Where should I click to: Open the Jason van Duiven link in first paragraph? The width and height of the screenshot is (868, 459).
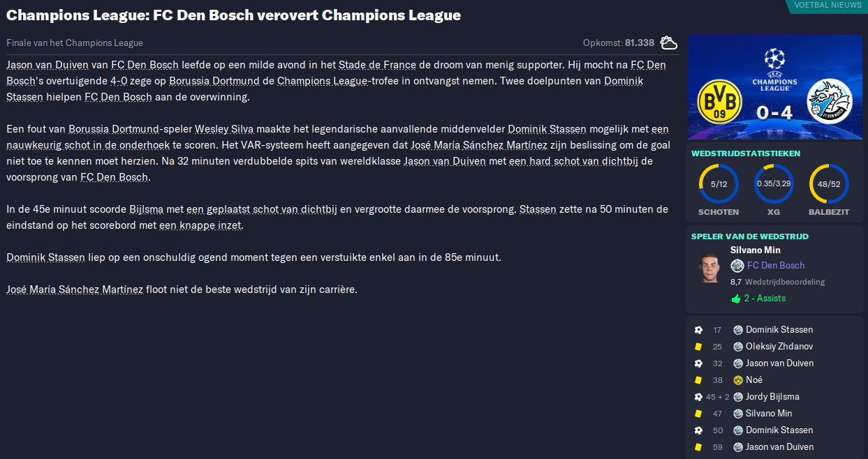47,65
